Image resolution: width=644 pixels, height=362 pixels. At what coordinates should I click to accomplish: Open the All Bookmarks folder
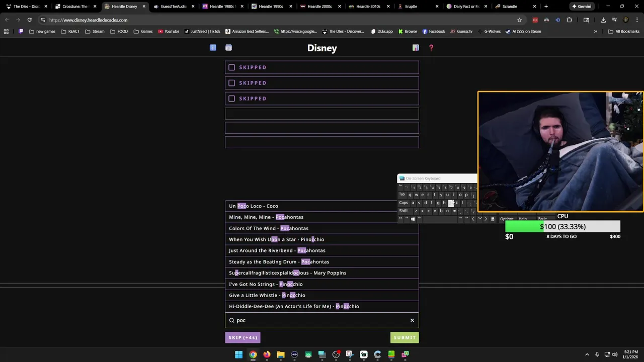click(624, 31)
